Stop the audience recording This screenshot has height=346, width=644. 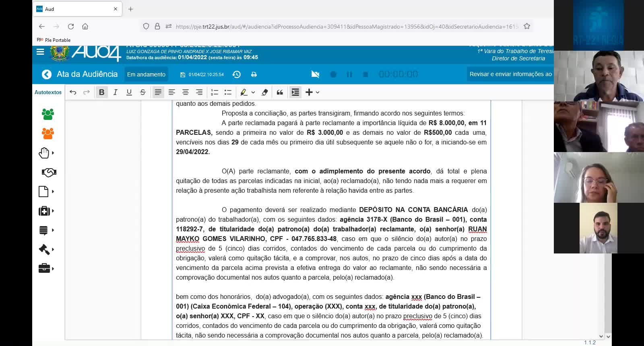(x=365, y=74)
